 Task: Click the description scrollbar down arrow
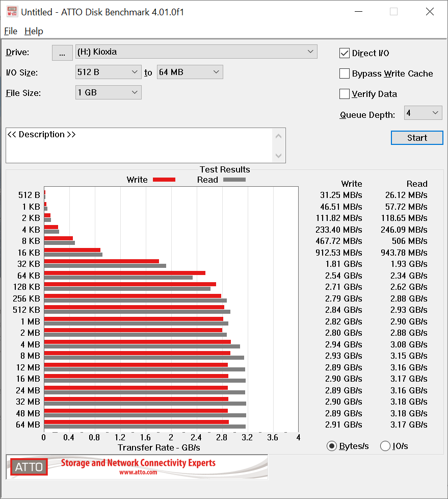pyautogui.click(x=278, y=156)
